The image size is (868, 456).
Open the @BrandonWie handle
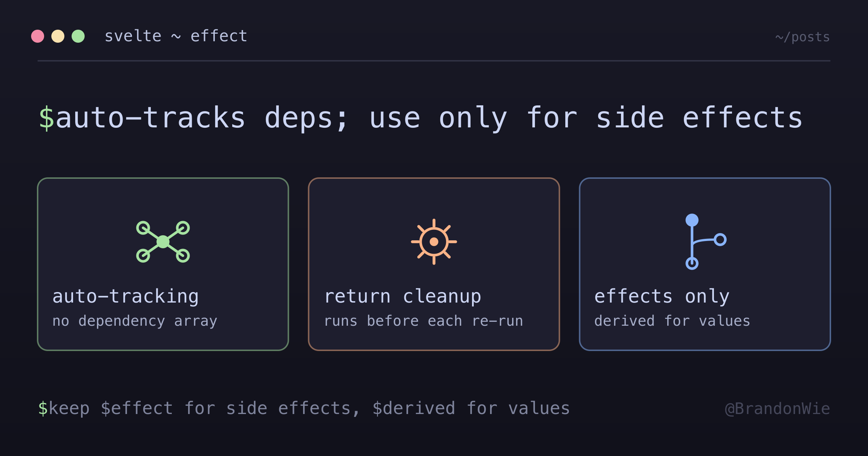[778, 409]
